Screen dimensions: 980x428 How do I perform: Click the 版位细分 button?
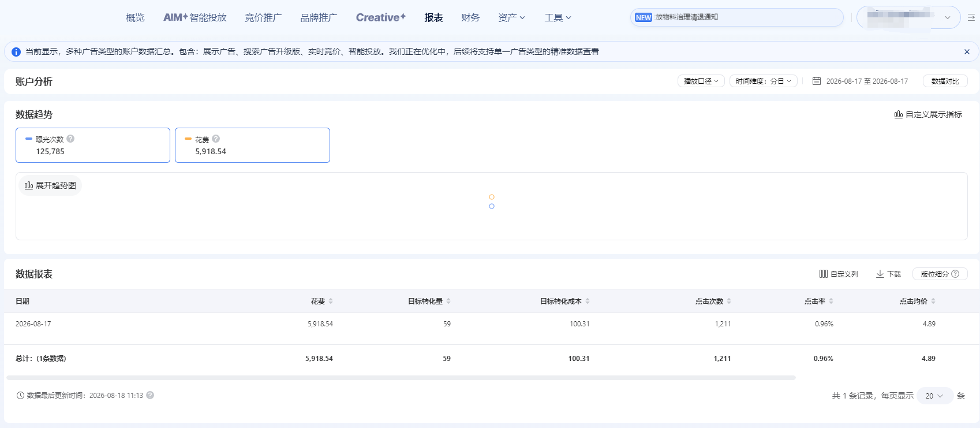[x=940, y=274]
